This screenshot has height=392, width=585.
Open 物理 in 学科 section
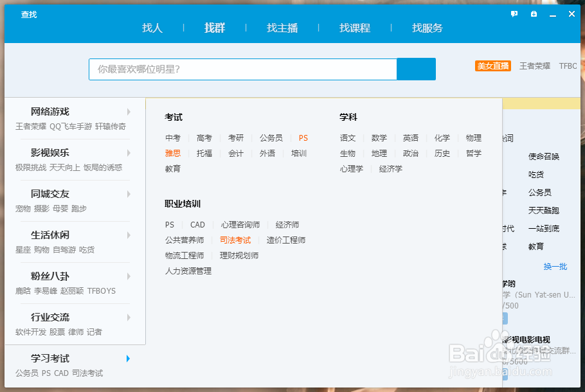point(473,138)
